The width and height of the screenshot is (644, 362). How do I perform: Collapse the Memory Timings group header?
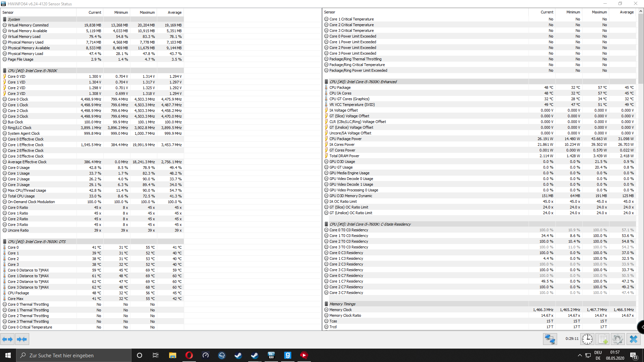(342, 304)
